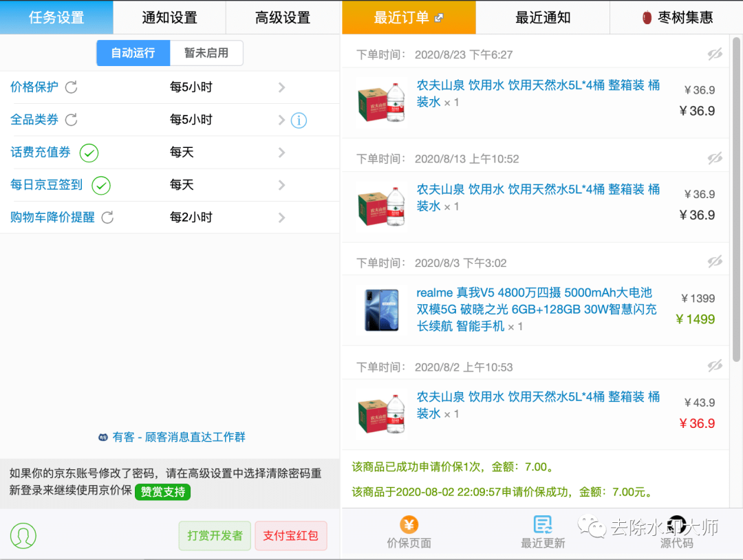The width and height of the screenshot is (743, 560).
Task: Open the 有客 - 顾客消息直达工作群 link
Action: 179,438
